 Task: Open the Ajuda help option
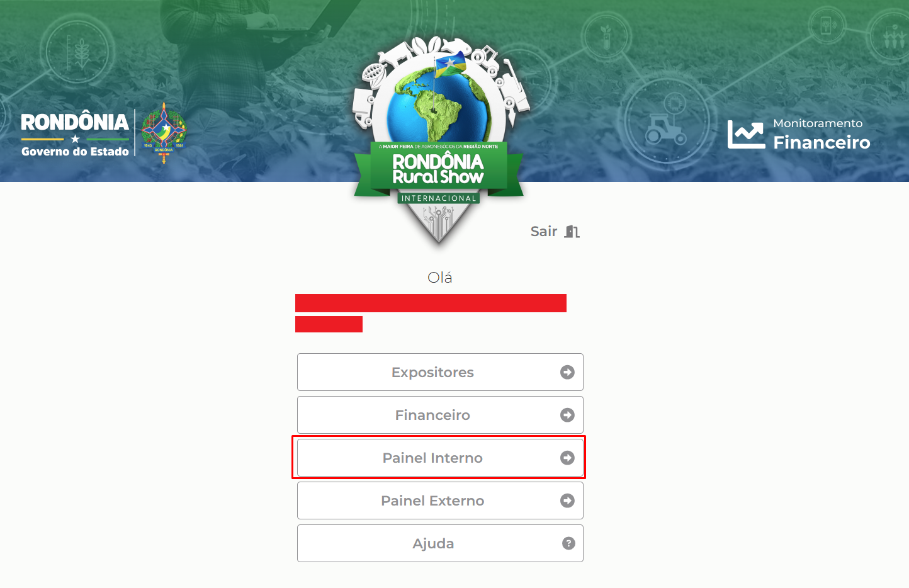tap(440, 543)
